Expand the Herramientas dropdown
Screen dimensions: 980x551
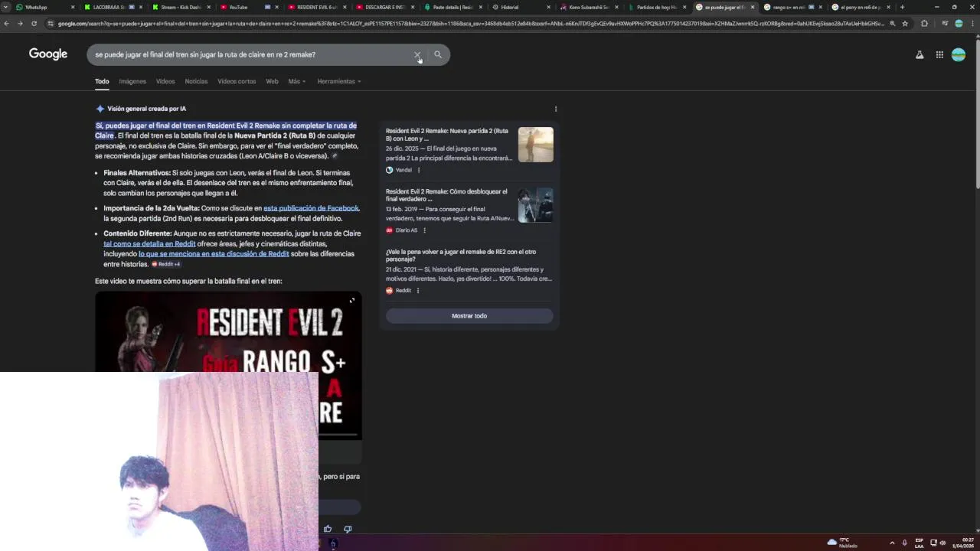click(x=338, y=81)
